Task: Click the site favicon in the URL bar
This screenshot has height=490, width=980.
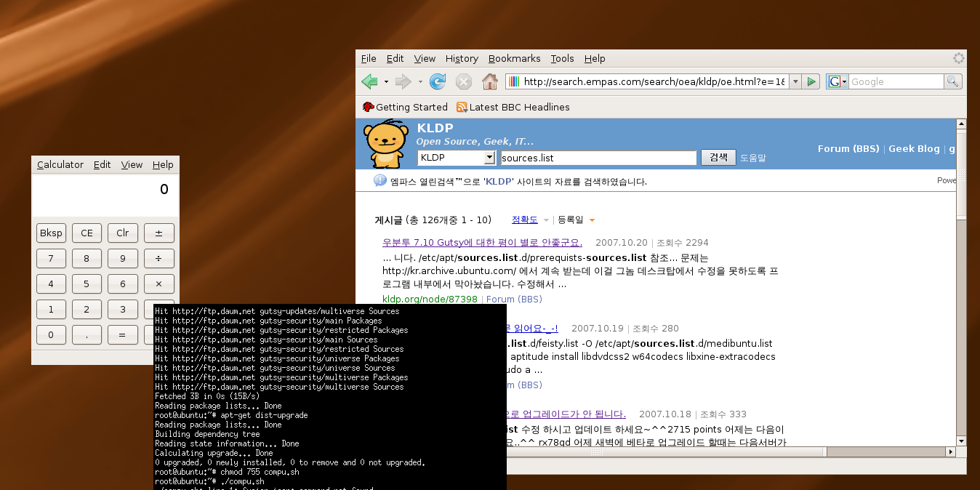Action: (x=514, y=81)
